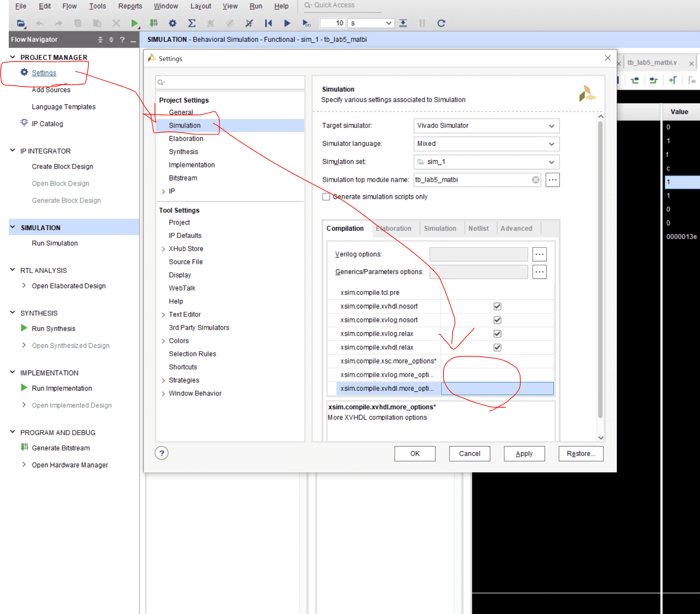The height and width of the screenshot is (614, 700).
Task: Collapse the PROJECT MANAGER section
Action: pyautogui.click(x=13, y=57)
